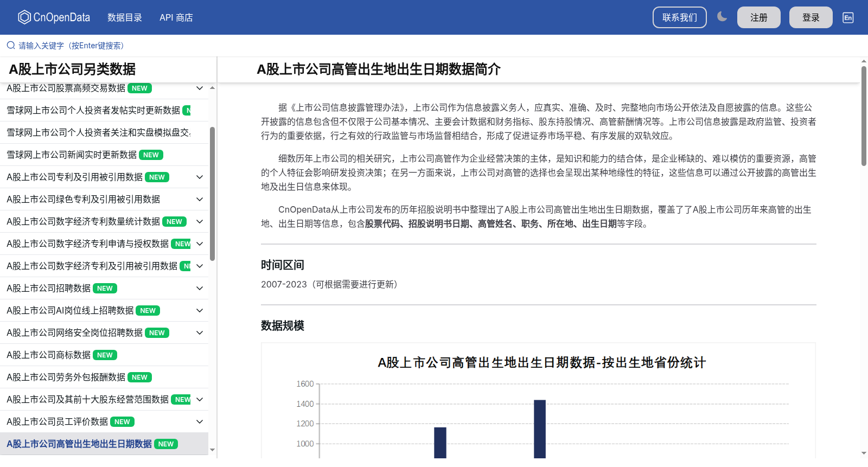
Task: Expand A股上市公司员工评价数据 chevron
Action: click(200, 421)
